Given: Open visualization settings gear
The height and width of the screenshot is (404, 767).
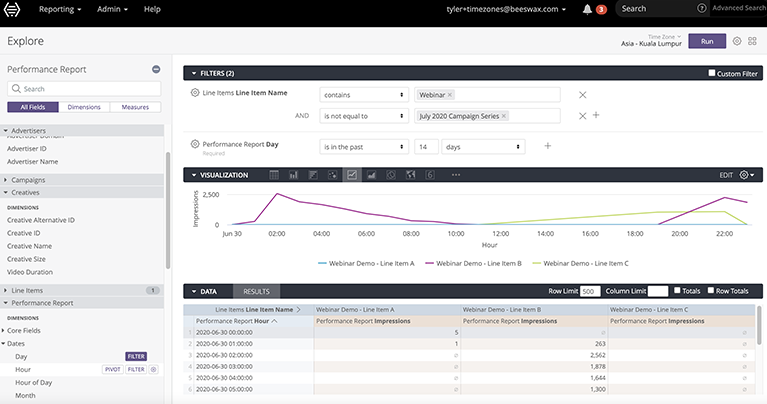Looking at the screenshot, I should coord(744,175).
